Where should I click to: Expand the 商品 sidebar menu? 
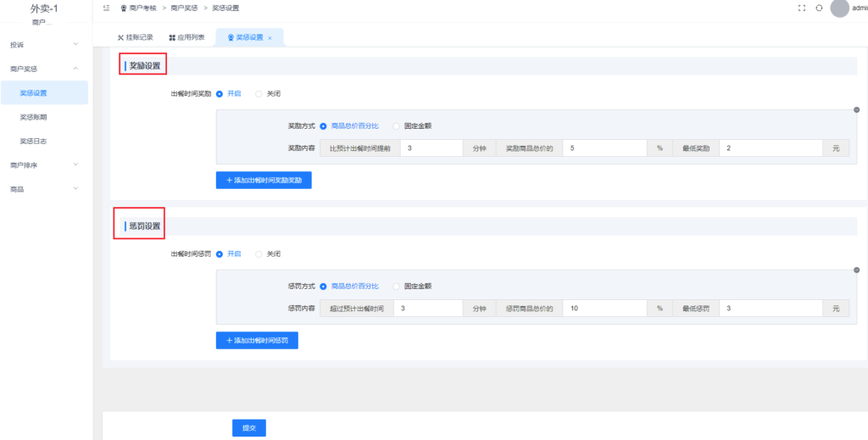45,189
